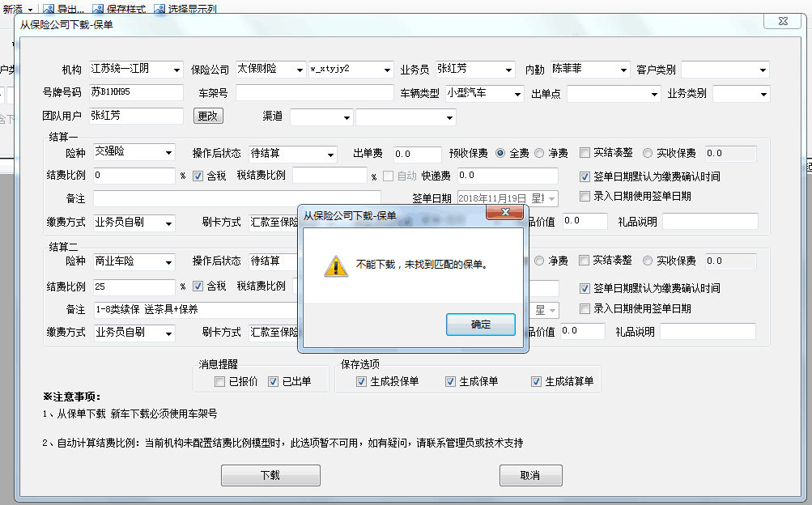Uncheck the 已出单 checkbox

[x=273, y=382]
